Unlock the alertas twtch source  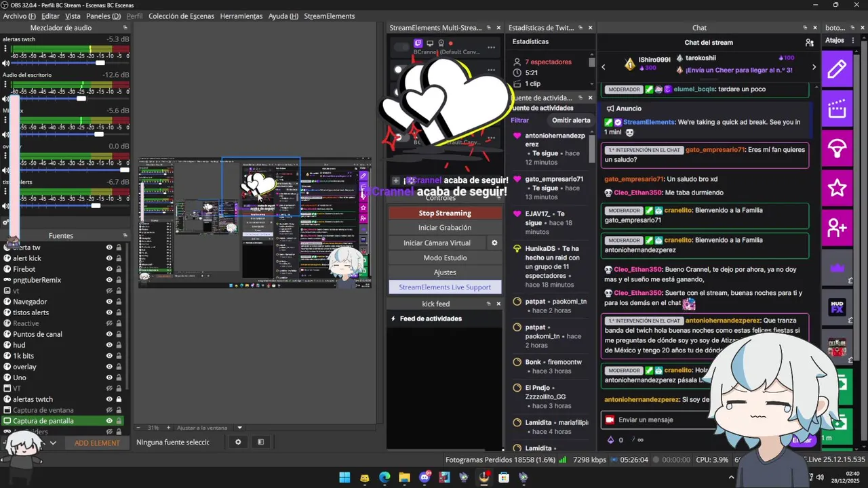click(119, 399)
